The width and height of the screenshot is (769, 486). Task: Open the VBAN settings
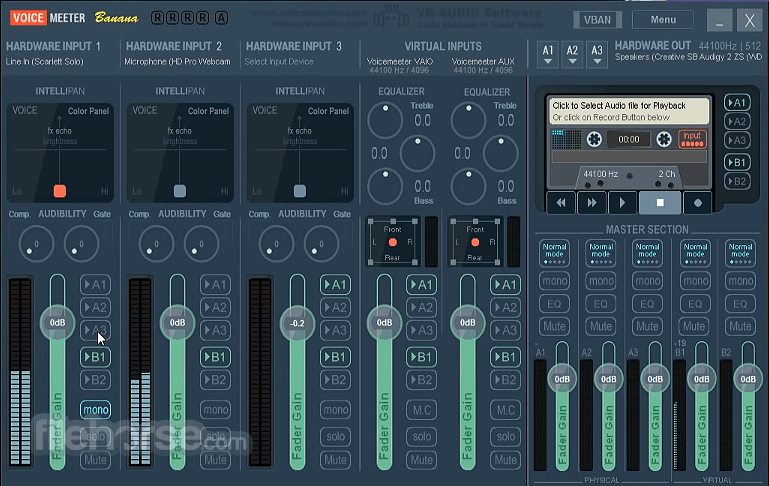tap(597, 20)
